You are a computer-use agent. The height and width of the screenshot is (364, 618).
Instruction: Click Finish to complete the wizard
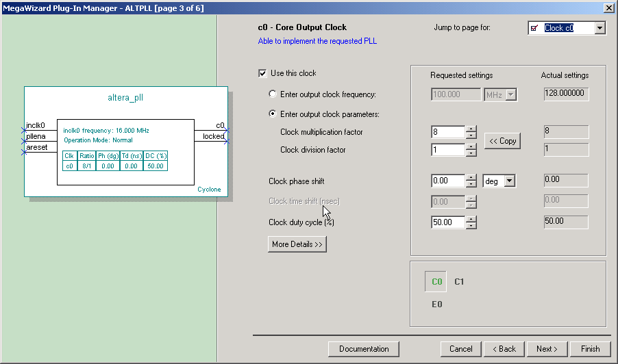590,349
